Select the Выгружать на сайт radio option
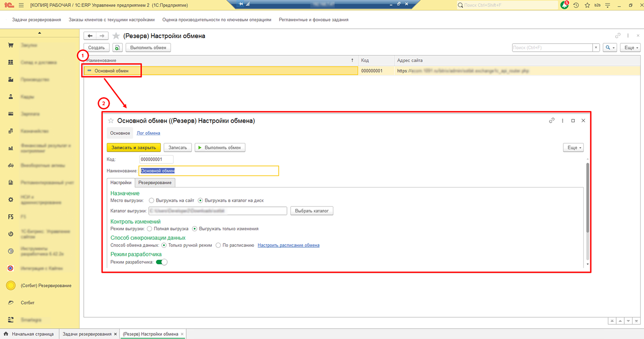Viewport: 644px width, 339px height. coord(151,200)
